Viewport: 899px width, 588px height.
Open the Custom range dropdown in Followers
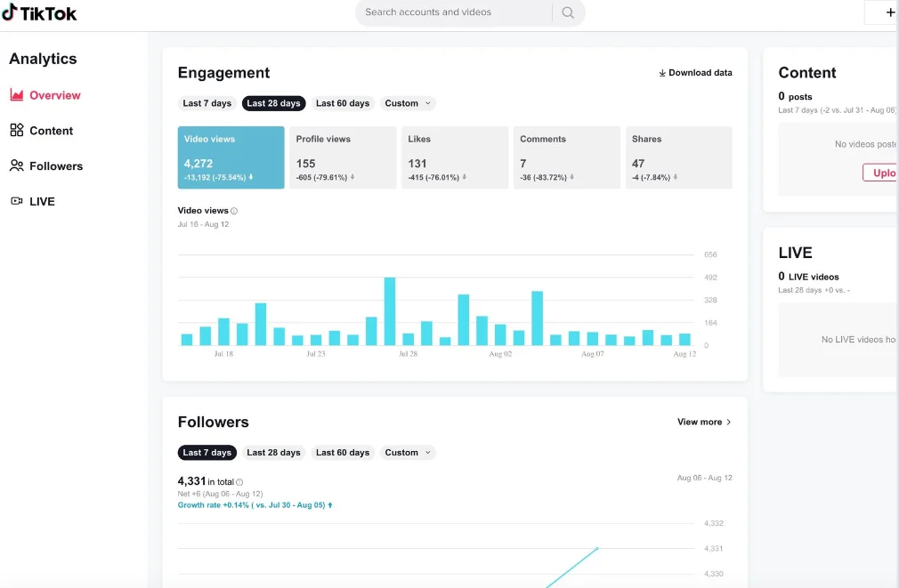(408, 453)
